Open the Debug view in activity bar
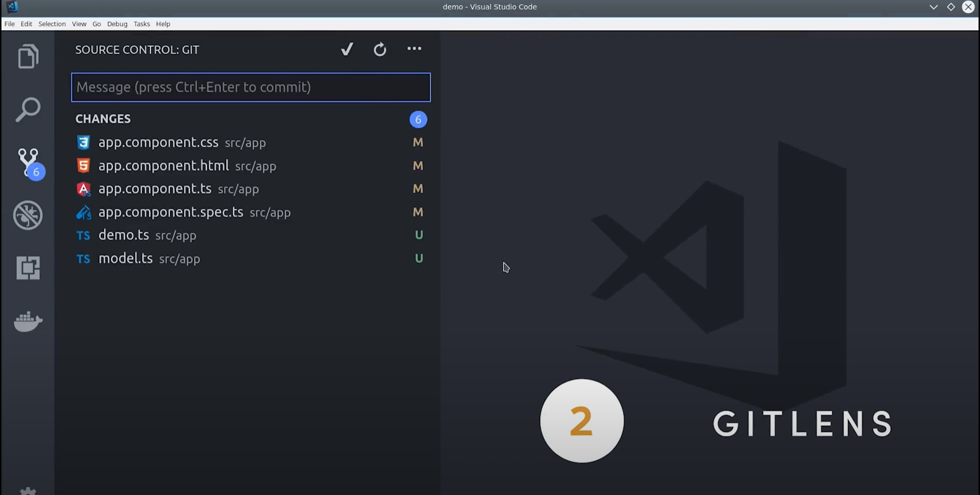This screenshot has width=980, height=495. coord(28,215)
